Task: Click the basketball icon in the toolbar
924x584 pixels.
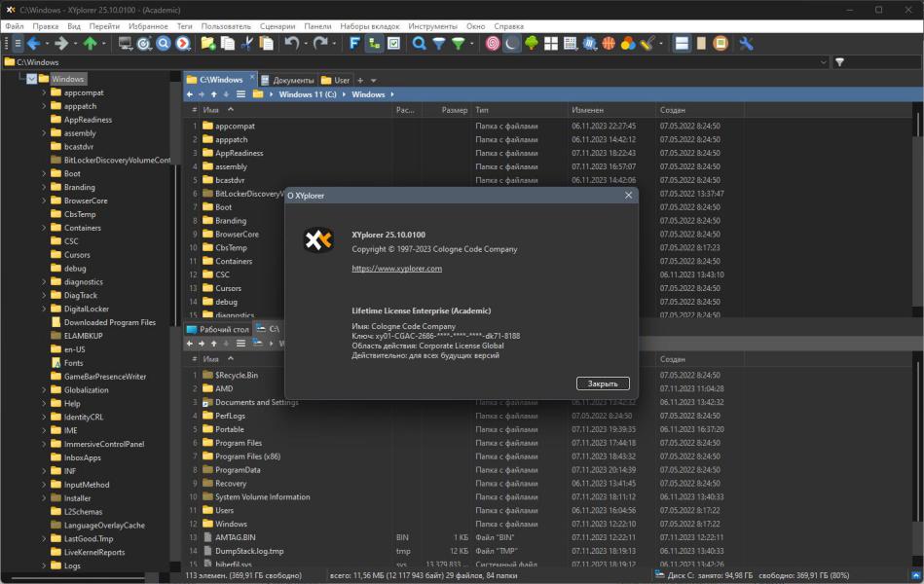Action: pyautogui.click(x=609, y=44)
